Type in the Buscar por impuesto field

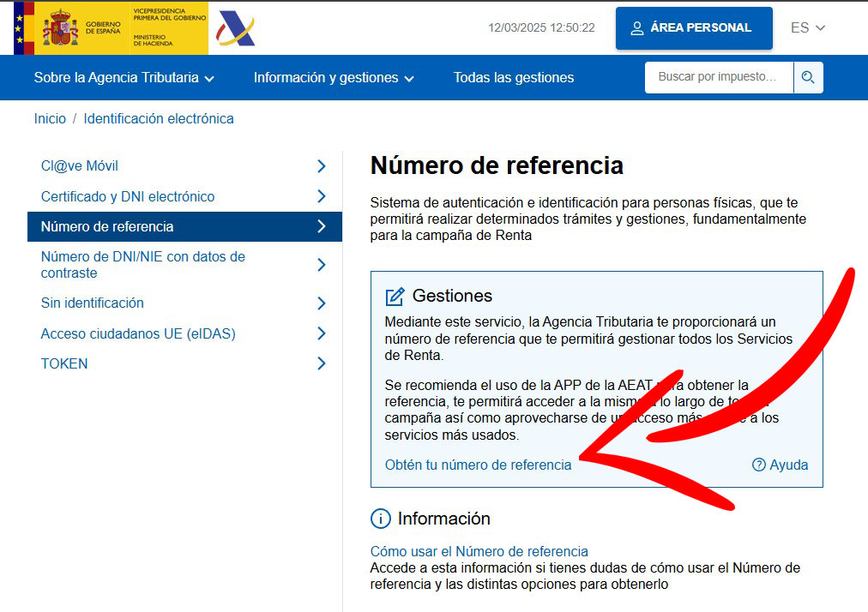pos(718,77)
